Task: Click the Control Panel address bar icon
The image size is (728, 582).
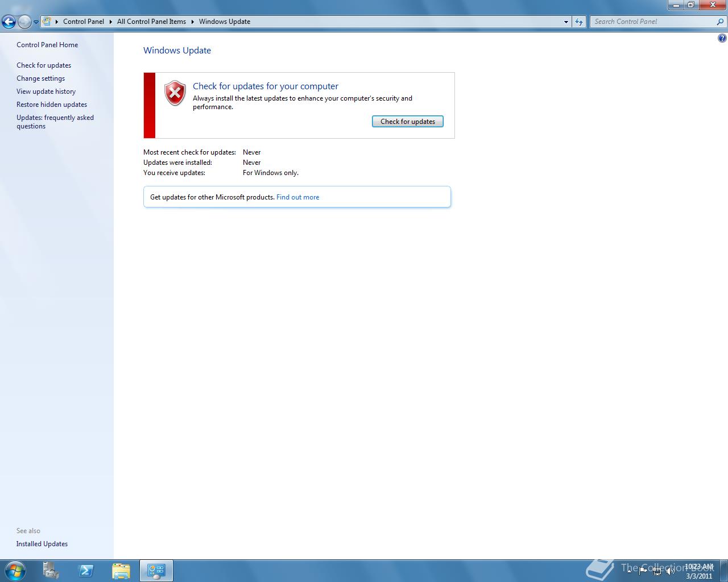Action: click(x=47, y=22)
